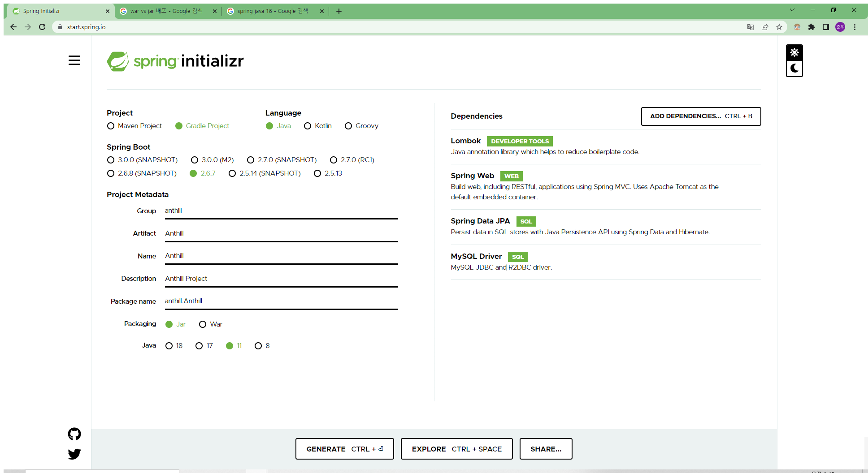
Task: Close the 'war vs jar' Google tab
Action: pos(215,11)
